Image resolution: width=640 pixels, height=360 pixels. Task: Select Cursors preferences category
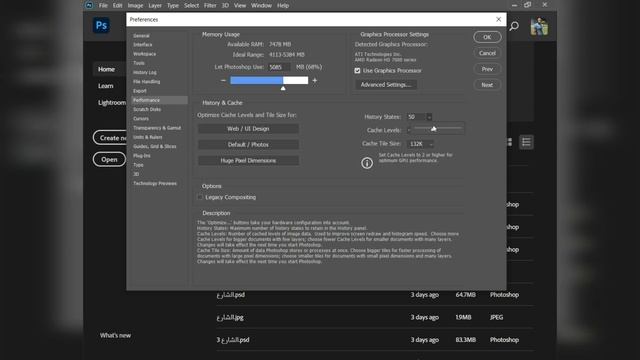[141, 119]
